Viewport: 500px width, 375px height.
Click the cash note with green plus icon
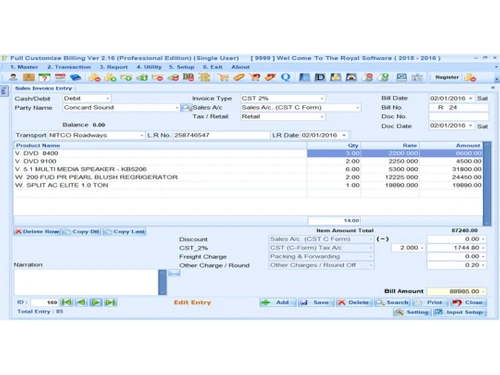pos(126,77)
